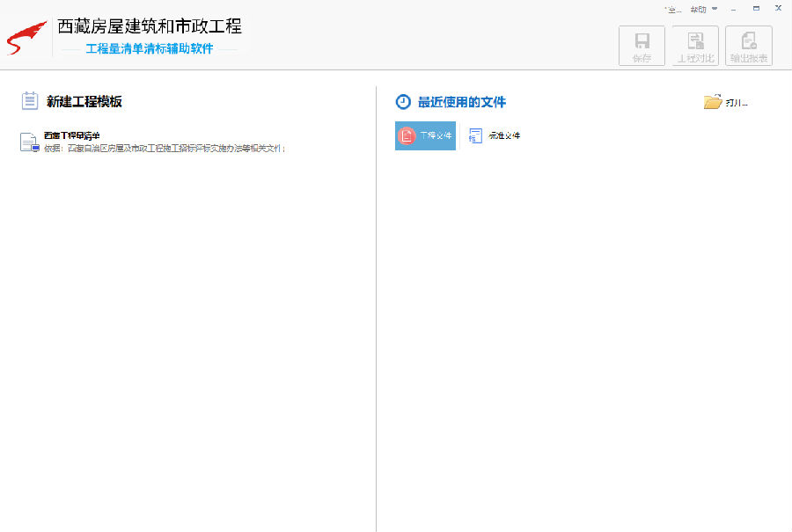Click the leftmost title bar menu item
This screenshot has height=532, width=792.
pos(671,9)
